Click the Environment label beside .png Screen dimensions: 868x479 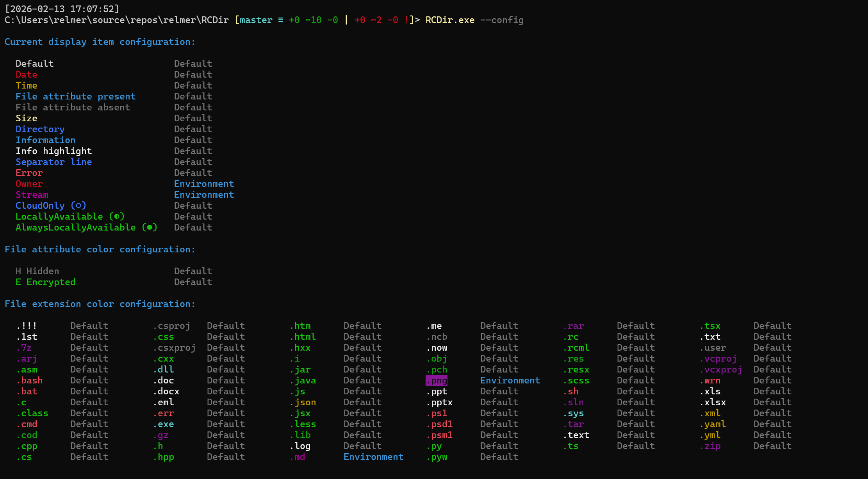[x=510, y=380]
